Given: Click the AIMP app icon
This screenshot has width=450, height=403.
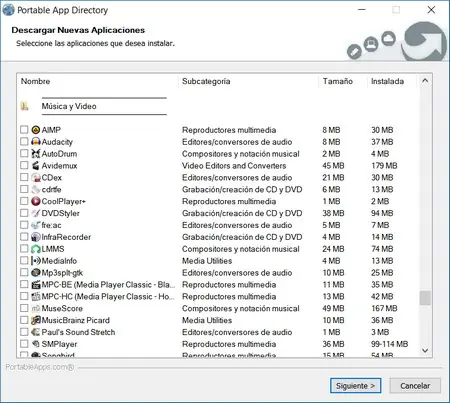Looking at the screenshot, I should (x=36, y=130).
